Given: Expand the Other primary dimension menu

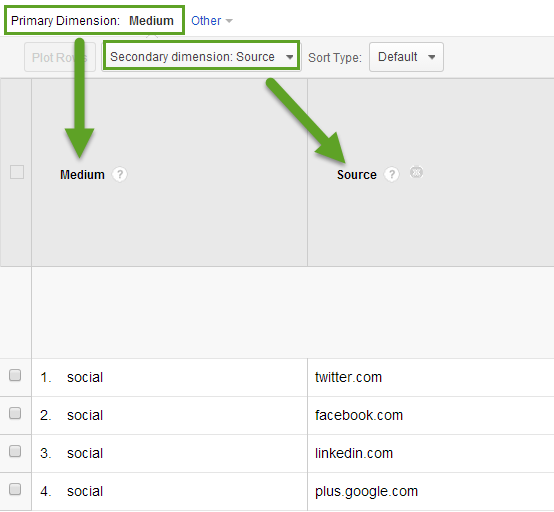Looking at the screenshot, I should point(212,21).
